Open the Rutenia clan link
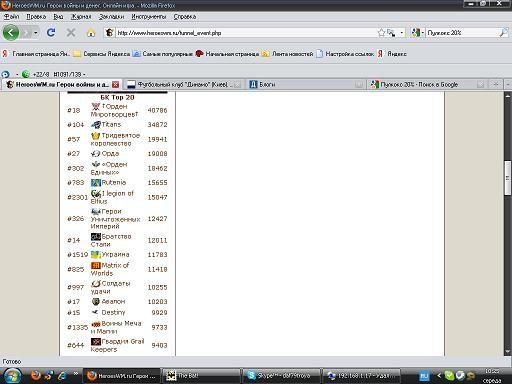This screenshot has width=512, height=384. click(114, 182)
